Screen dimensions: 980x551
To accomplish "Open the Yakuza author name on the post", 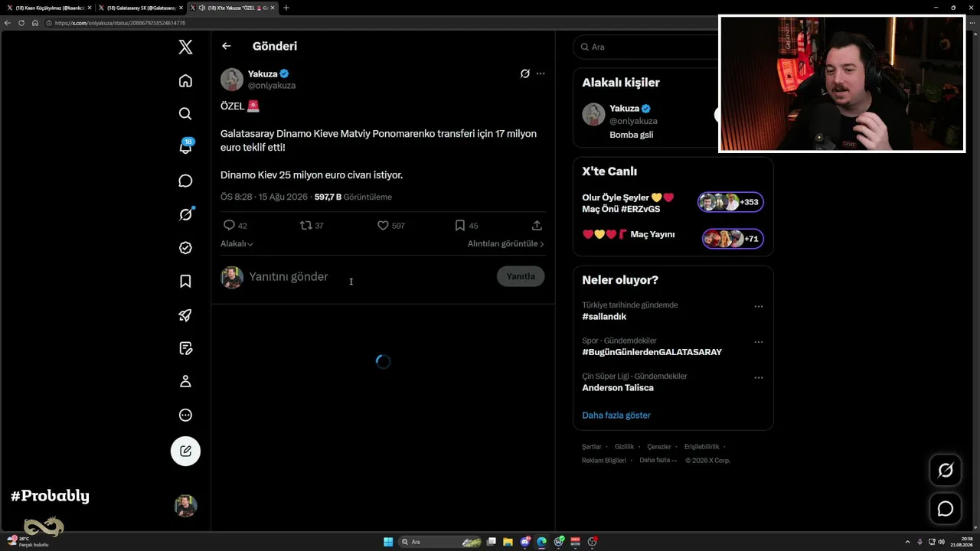I will click(263, 73).
